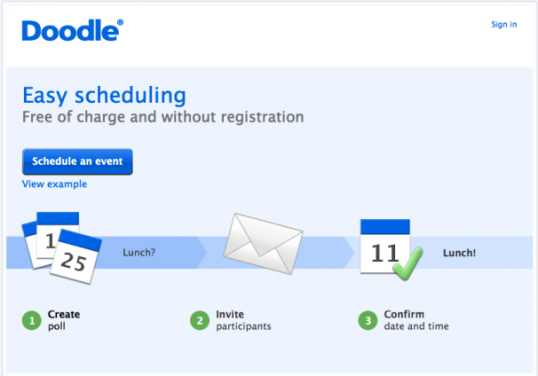Click the Lunch? text on banner
This screenshot has height=376, width=538.
click(x=139, y=252)
